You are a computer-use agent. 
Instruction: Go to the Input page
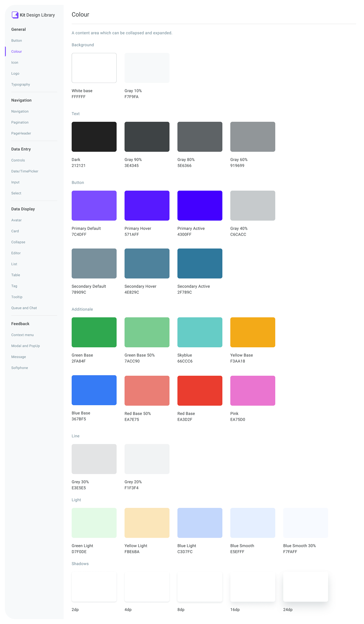(15, 182)
